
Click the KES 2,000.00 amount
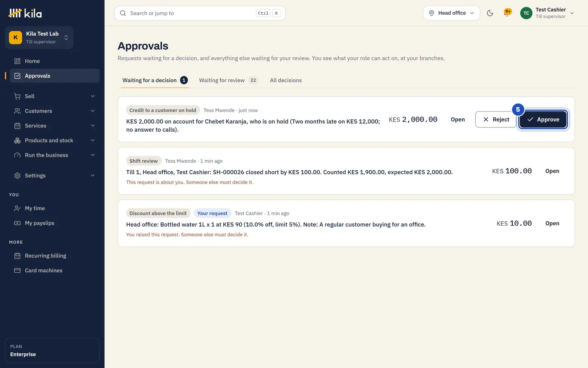coord(413,119)
